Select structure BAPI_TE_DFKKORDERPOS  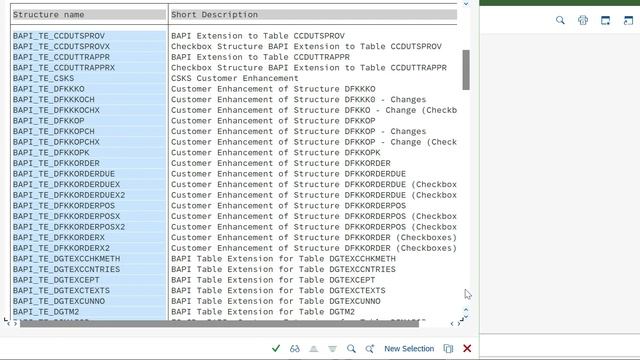pyautogui.click(x=64, y=206)
